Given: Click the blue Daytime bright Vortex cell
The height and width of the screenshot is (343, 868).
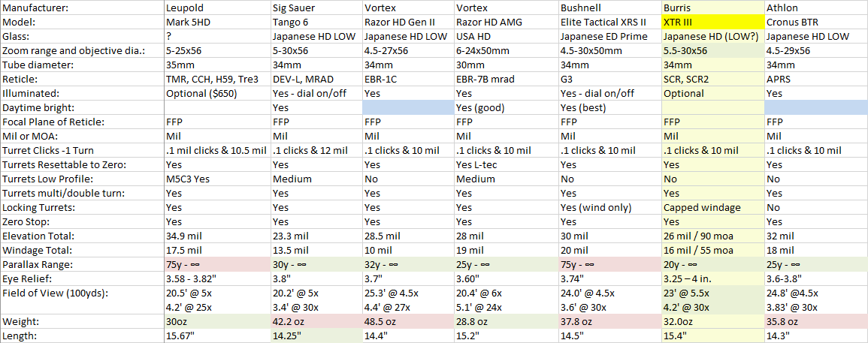Looking at the screenshot, I should click(x=408, y=108).
